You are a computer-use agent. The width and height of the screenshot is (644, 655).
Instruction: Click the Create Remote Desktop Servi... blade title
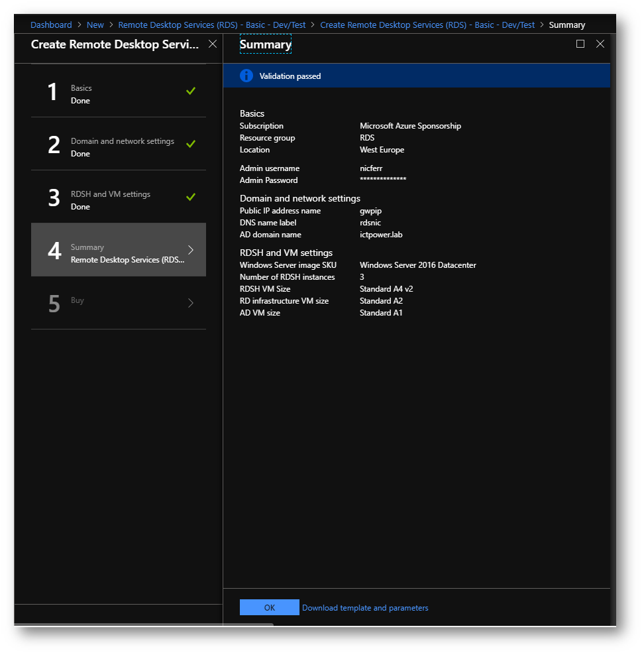pyautogui.click(x=115, y=44)
